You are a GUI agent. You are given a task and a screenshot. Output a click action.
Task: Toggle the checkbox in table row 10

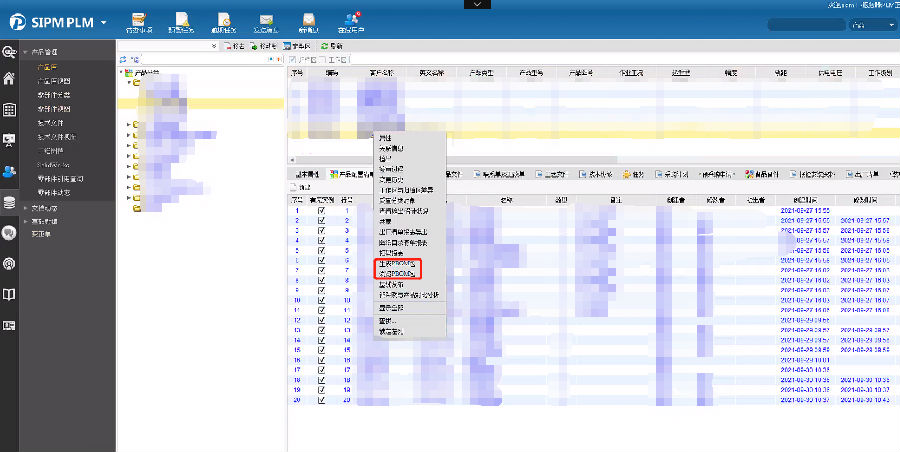321,300
